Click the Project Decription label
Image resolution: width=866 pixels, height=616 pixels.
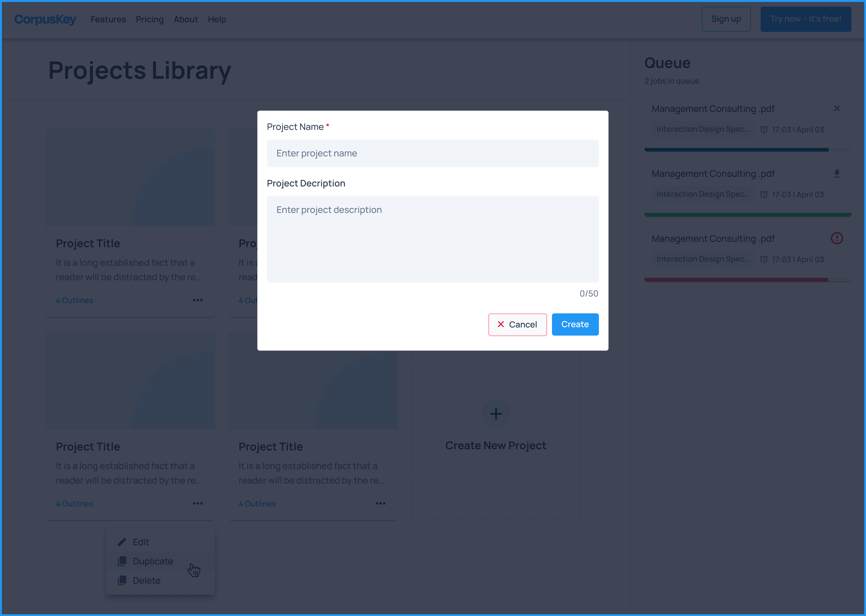coord(306,183)
